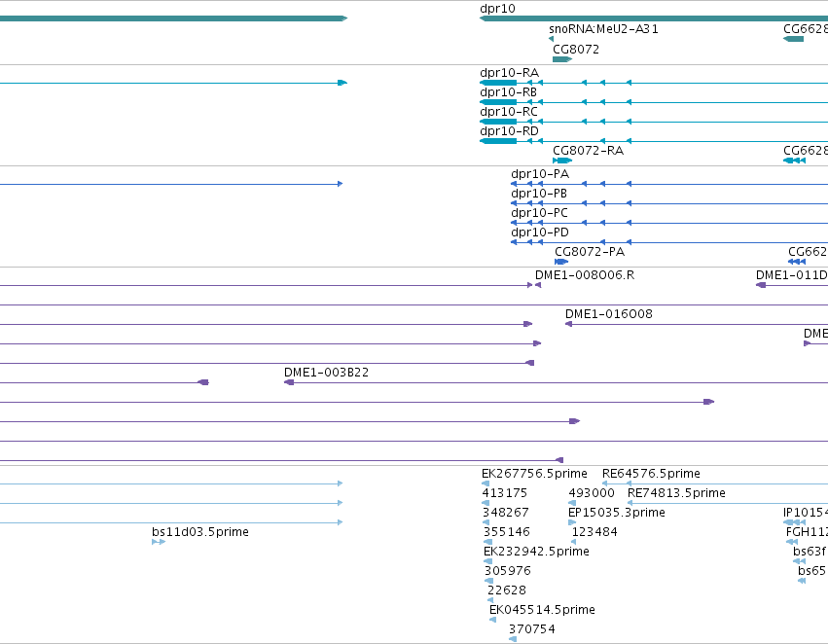
Task: Click the EK267756.5prime EST label
Action: pos(534,474)
